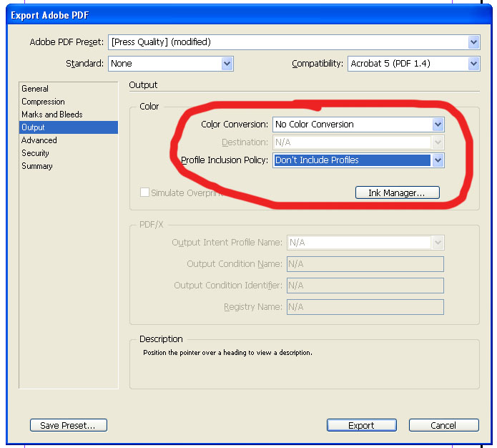
Task: Click the Save Preset button
Action: pyautogui.click(x=69, y=425)
